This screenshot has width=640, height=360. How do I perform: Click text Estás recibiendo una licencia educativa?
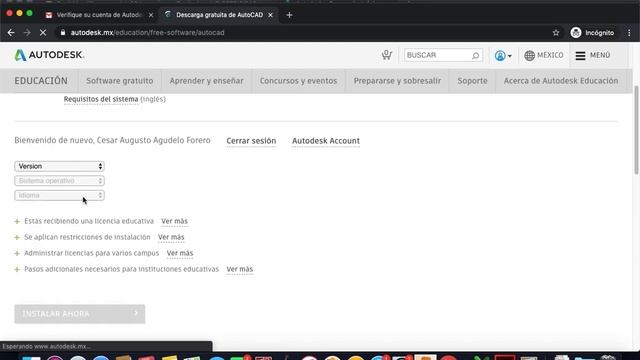click(x=89, y=221)
